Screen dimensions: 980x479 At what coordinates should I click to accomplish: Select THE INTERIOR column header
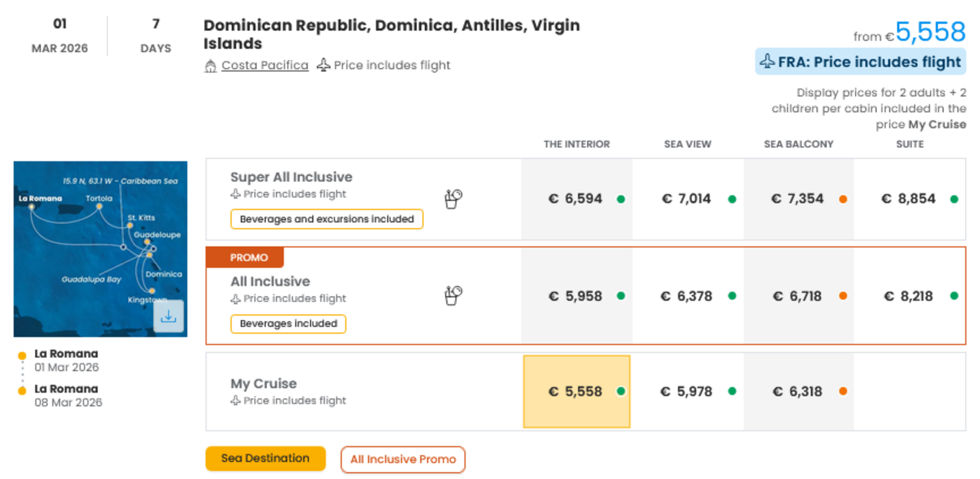576,144
